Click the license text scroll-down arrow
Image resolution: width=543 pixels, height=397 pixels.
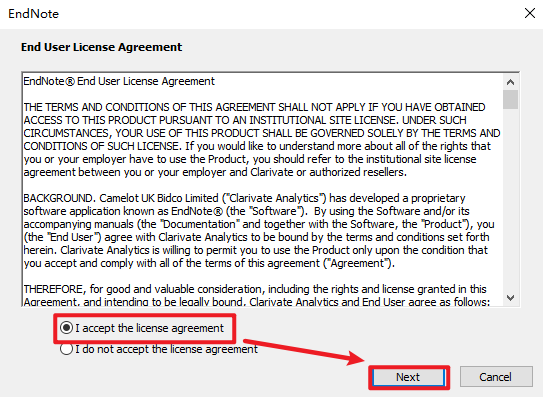[510, 298]
